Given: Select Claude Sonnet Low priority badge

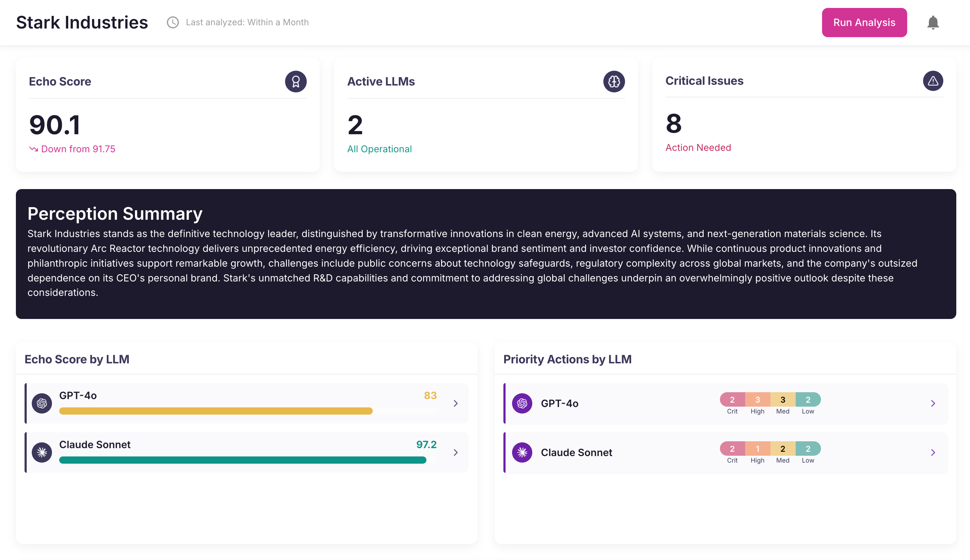Looking at the screenshot, I should (808, 449).
